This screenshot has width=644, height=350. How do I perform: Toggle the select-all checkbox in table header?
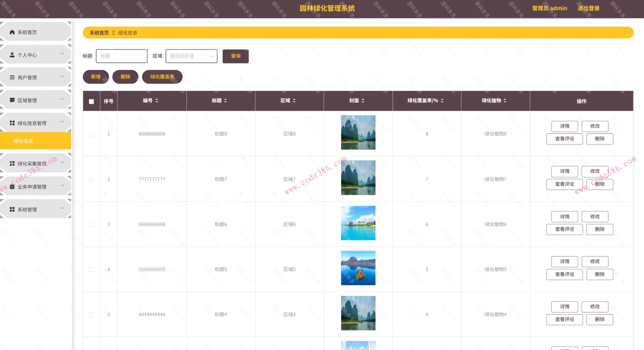coord(91,101)
